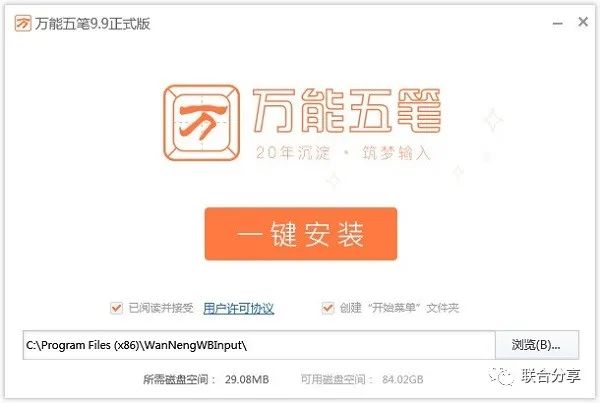Open the 浏览(B)... folder browser
Viewport: 600px width, 403px height.
pos(537,345)
